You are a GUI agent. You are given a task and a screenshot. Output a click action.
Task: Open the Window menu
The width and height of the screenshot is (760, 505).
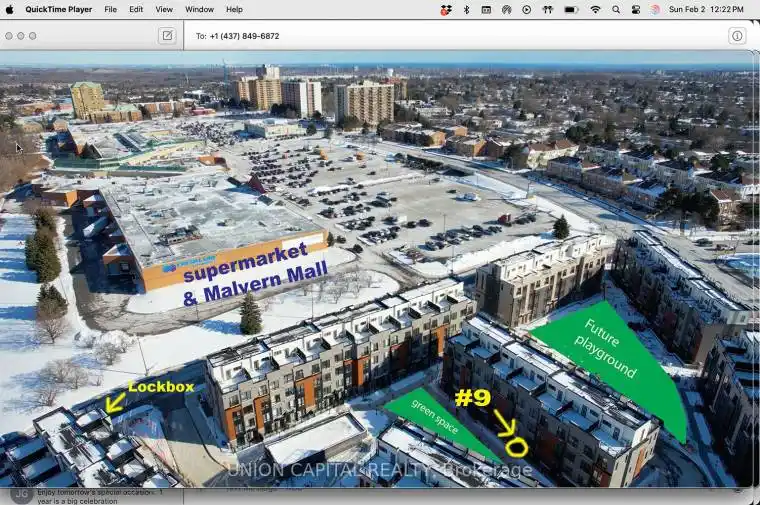click(x=199, y=9)
